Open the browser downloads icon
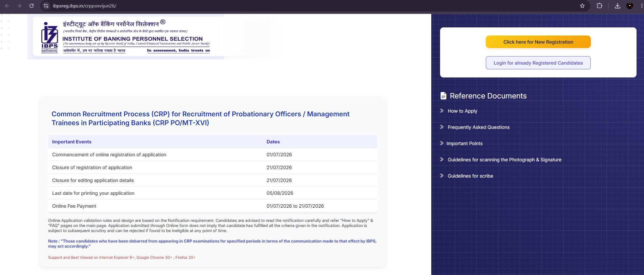Screen dimensions: 644x275 click(x=618, y=6)
